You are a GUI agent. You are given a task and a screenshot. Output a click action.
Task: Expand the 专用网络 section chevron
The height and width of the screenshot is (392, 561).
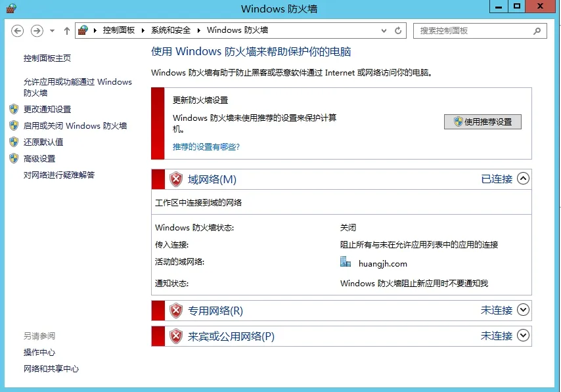pos(523,310)
